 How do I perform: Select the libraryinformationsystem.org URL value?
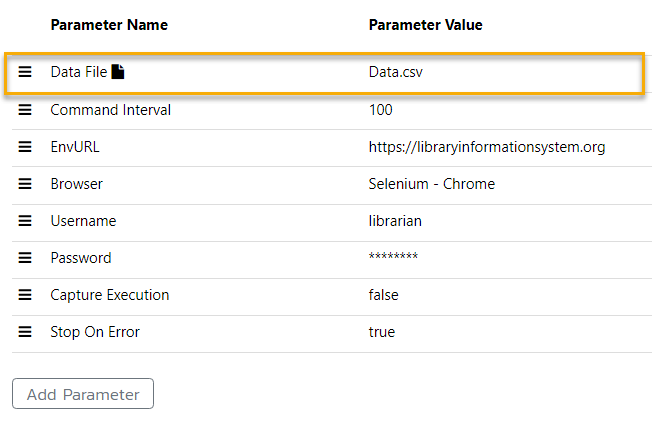pos(486,147)
